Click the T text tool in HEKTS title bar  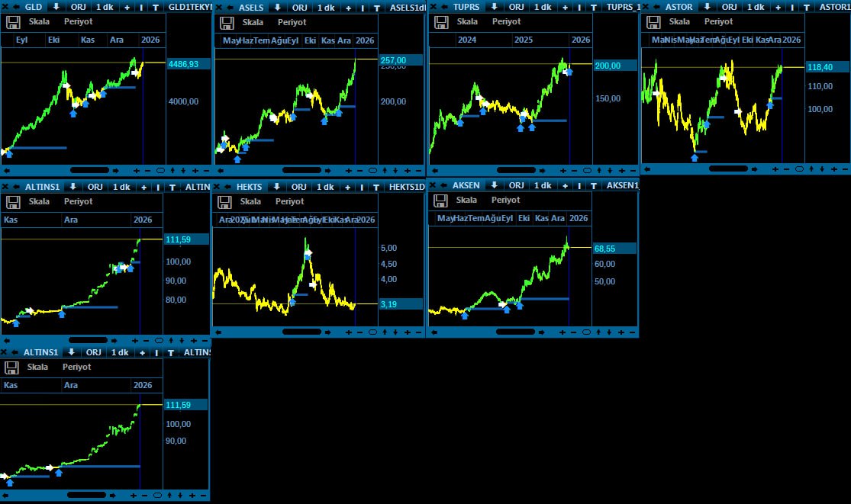[x=376, y=187]
